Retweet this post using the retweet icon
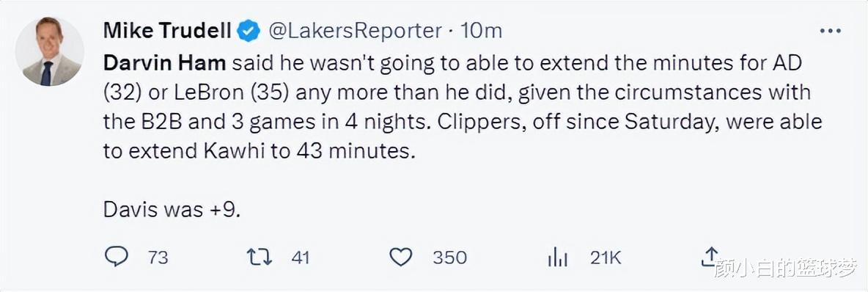Image resolution: width=868 pixels, height=292 pixels. click(259, 258)
